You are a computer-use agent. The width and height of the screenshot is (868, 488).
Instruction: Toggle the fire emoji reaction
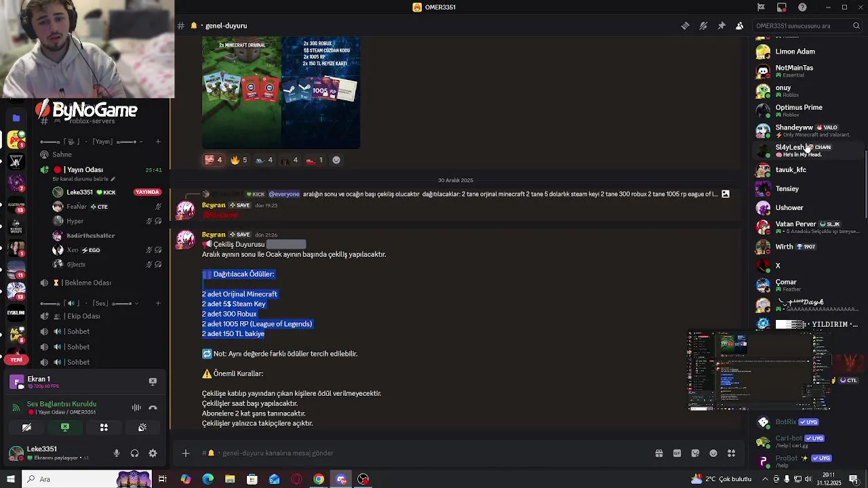tap(239, 160)
